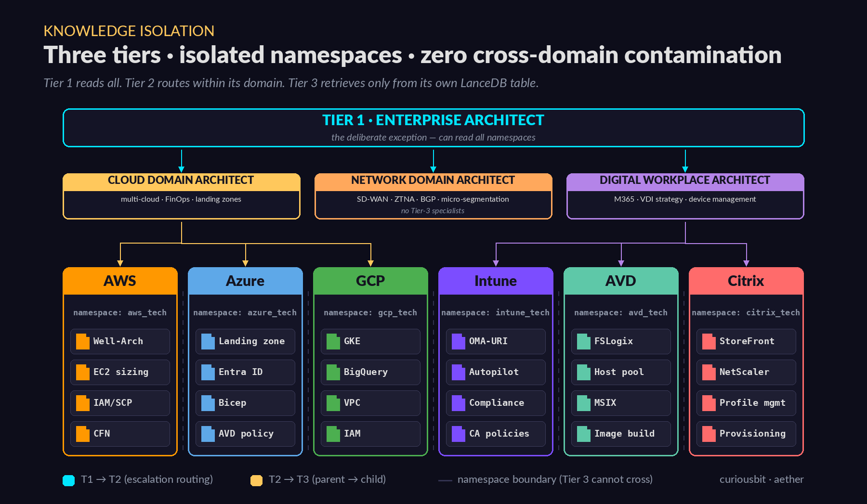The width and height of the screenshot is (867, 504).
Task: Click the document icon beside CA policies
Action: [x=459, y=434]
